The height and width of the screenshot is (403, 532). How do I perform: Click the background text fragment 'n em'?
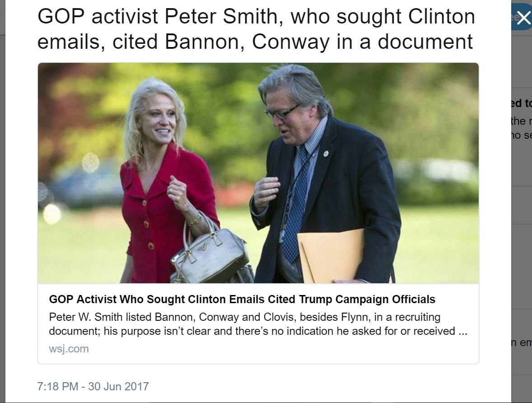click(522, 342)
